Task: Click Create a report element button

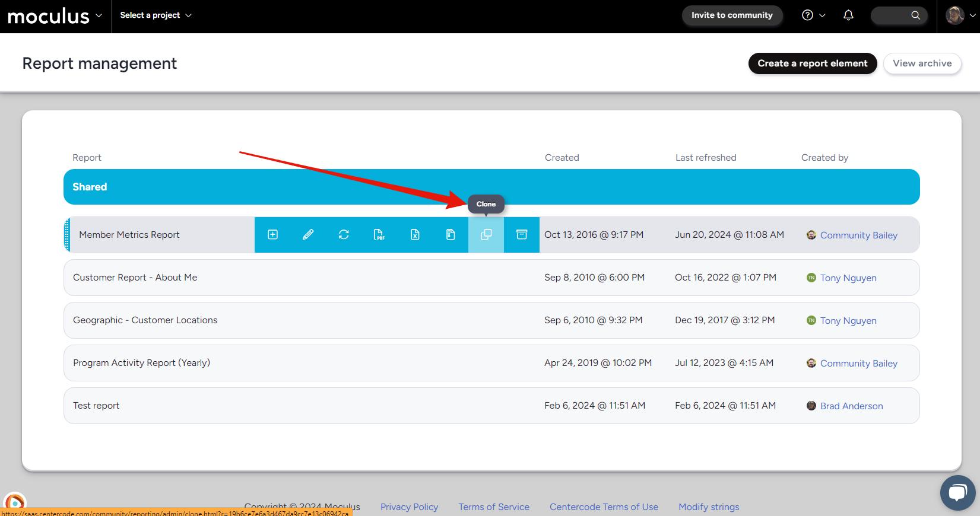Action: coord(812,63)
